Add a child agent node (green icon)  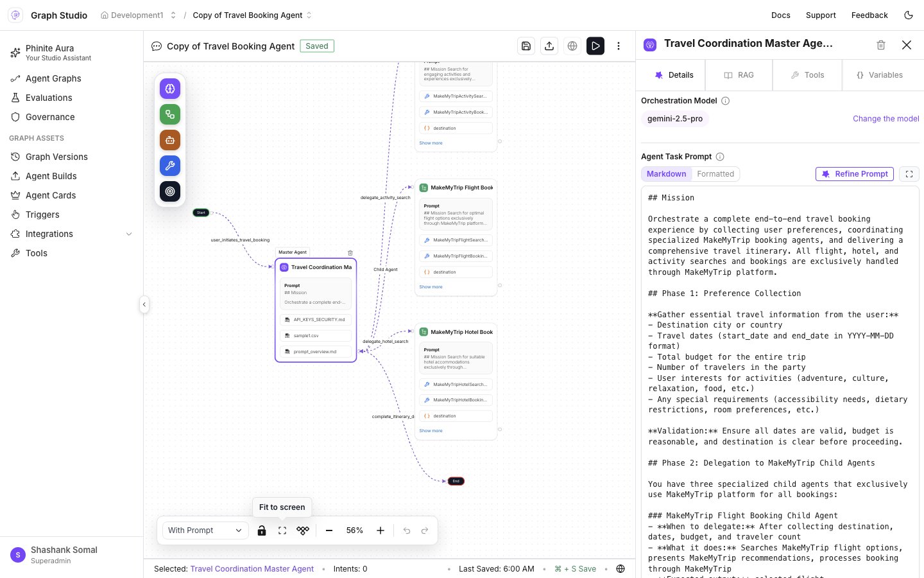pos(170,114)
